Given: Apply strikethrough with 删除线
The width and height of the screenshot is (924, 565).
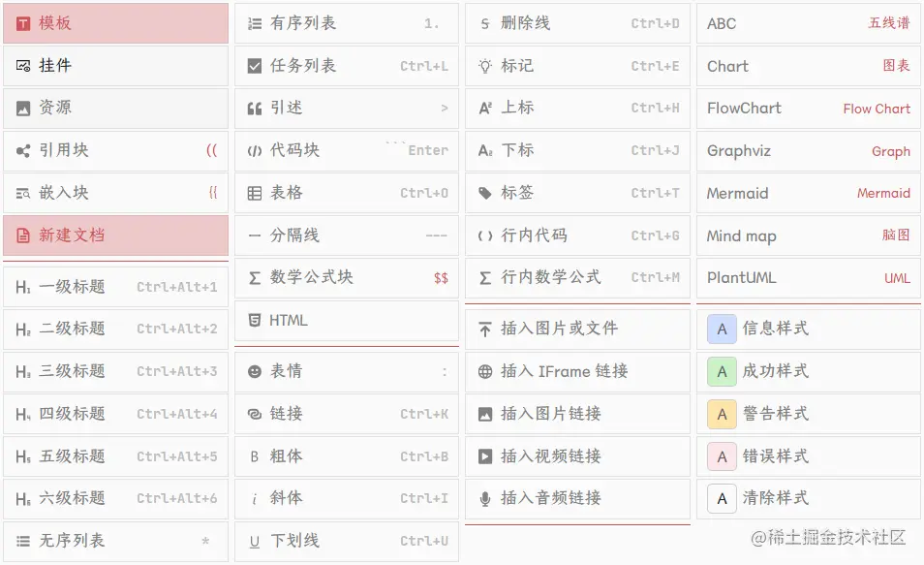Looking at the screenshot, I should (577, 22).
